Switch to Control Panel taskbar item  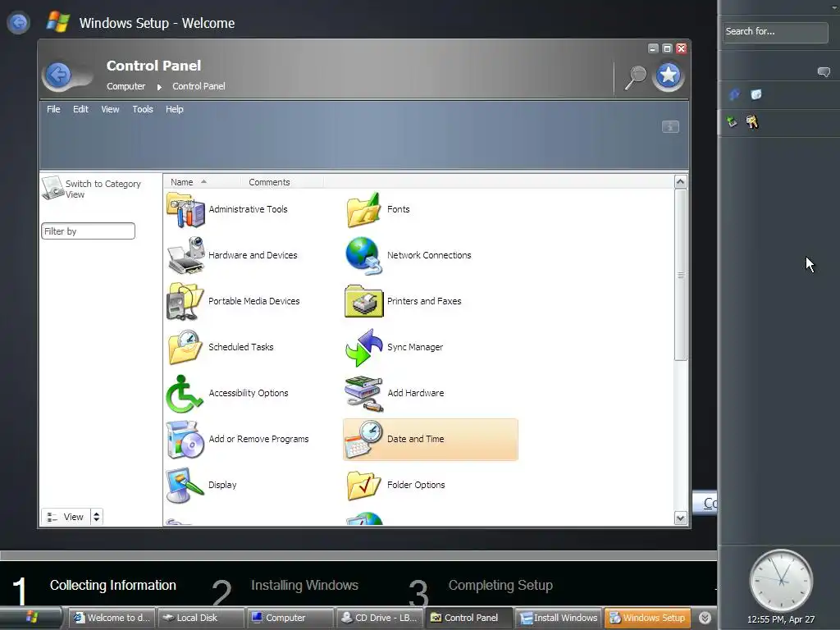[468, 618]
